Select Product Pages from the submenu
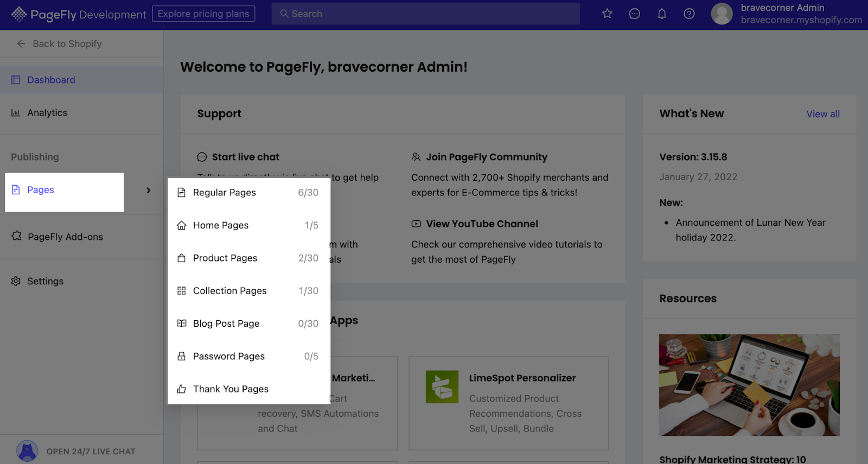The height and width of the screenshot is (464, 868). pyautogui.click(x=249, y=258)
